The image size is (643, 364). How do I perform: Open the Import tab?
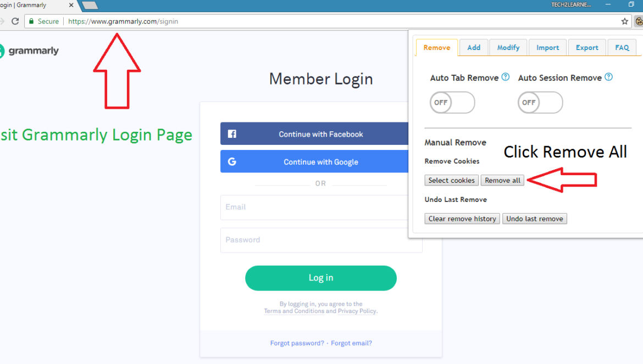(x=547, y=48)
